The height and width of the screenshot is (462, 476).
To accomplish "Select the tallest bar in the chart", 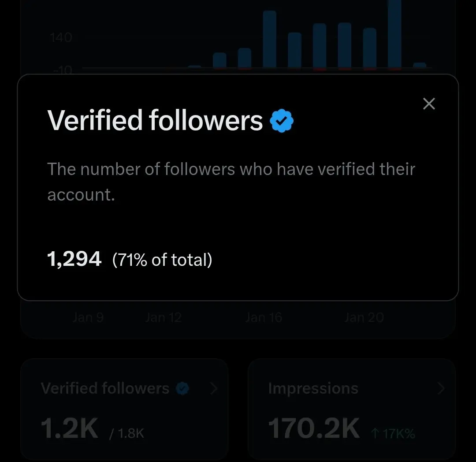I will [x=394, y=34].
